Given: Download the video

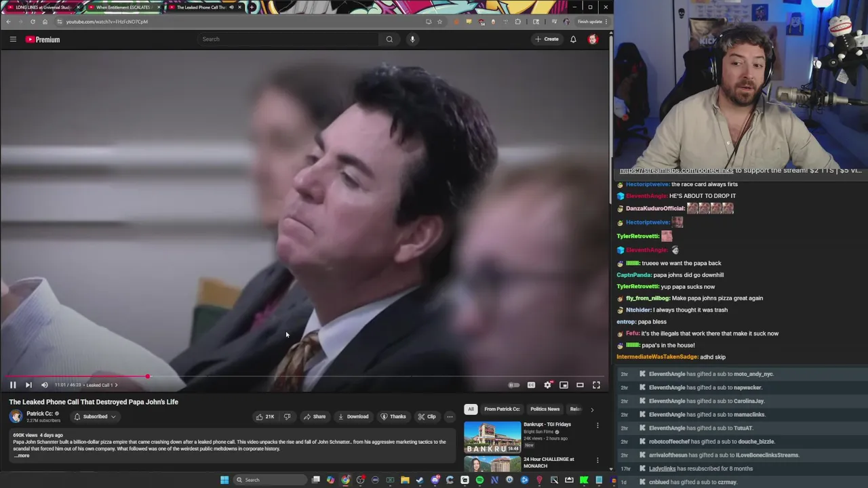Looking at the screenshot, I should (x=353, y=417).
